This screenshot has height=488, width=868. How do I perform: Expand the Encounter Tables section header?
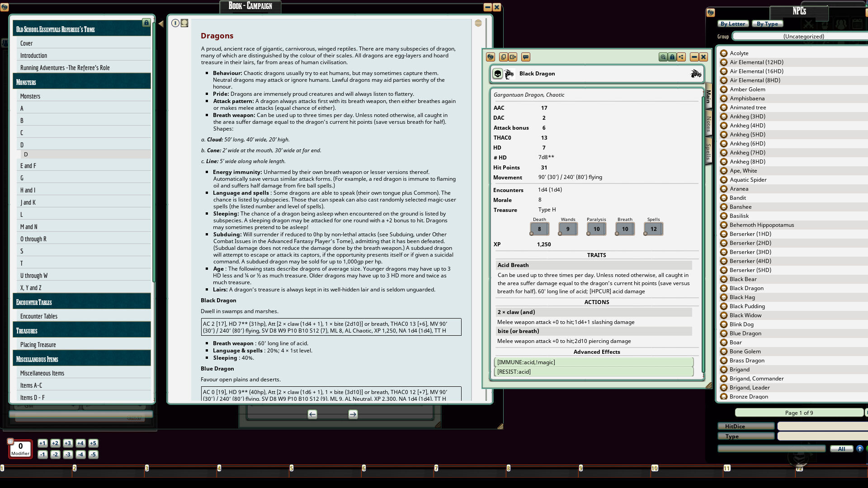click(x=82, y=302)
